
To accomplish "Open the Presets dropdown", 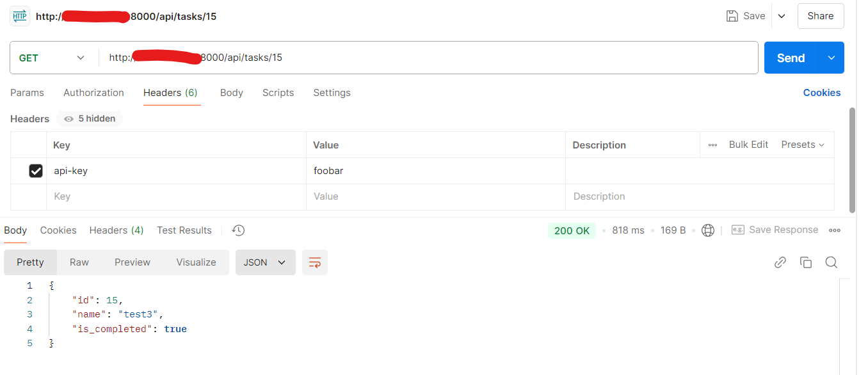I will (x=803, y=145).
